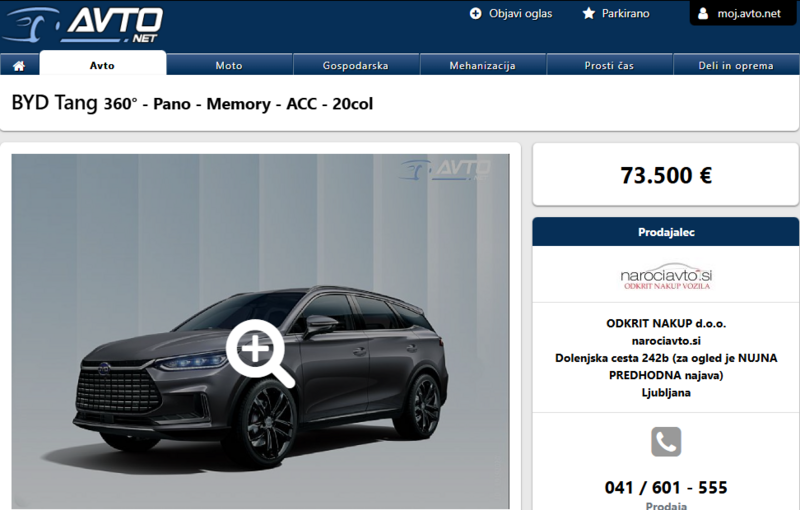
Task: Click the plus icon beside Objavi oglas
Action: 476,13
